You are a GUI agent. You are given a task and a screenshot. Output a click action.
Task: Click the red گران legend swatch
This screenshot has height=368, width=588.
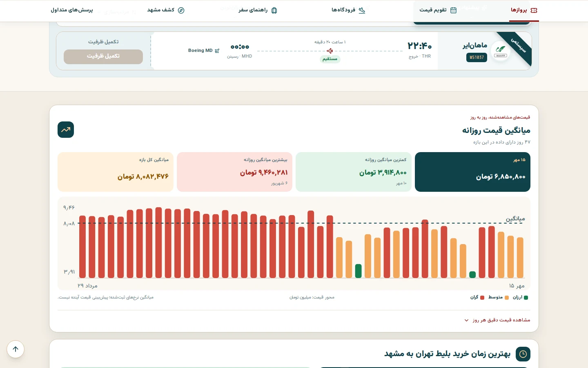482,298
